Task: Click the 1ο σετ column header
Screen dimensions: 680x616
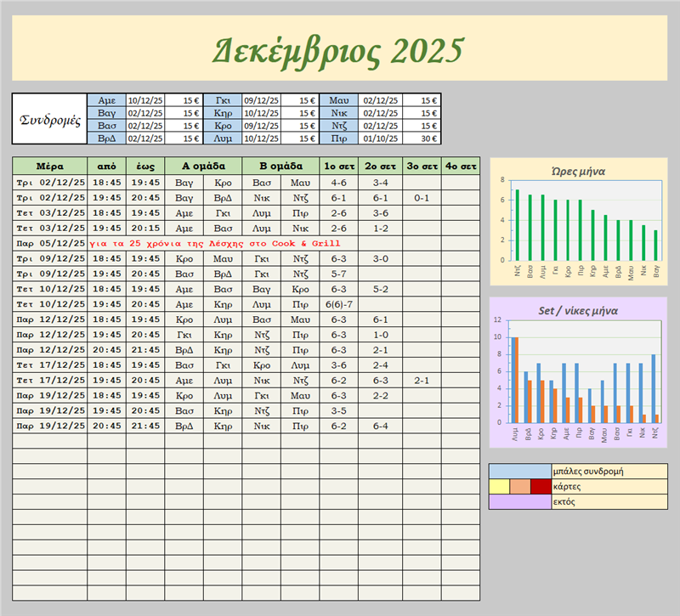Action: [338, 166]
